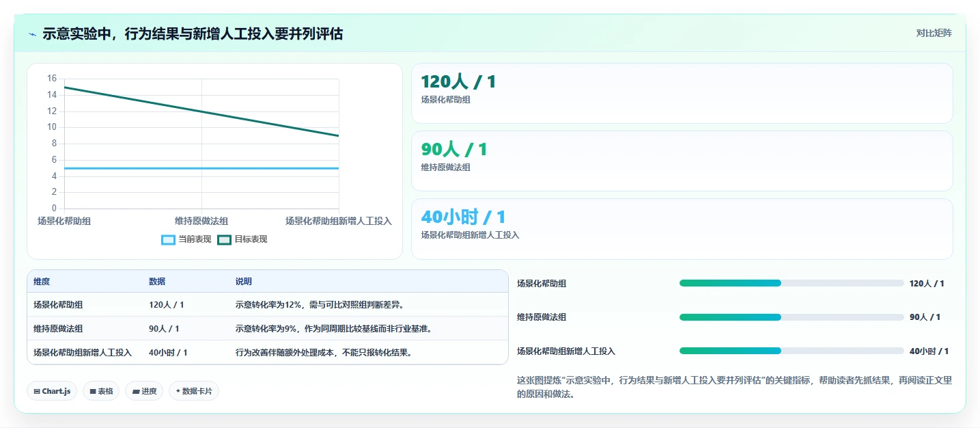Viewport: 980px width, 428px height.
Task: Click the lightning icon beside the title
Action: [x=32, y=34]
